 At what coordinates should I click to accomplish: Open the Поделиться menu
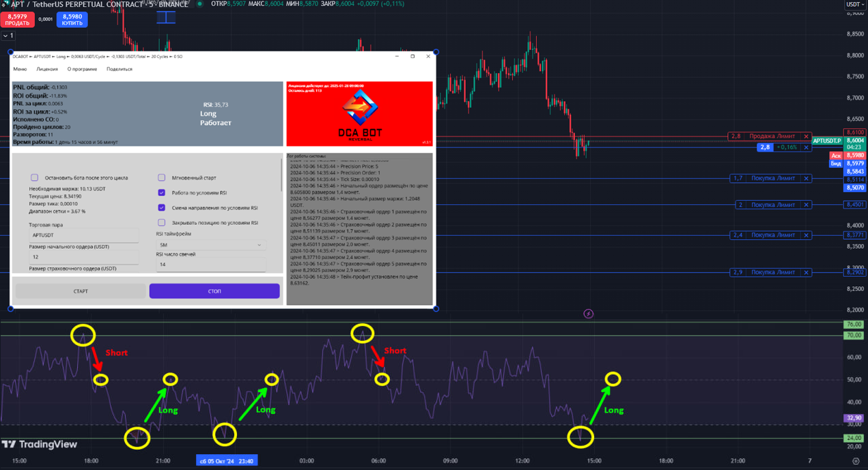(x=120, y=69)
